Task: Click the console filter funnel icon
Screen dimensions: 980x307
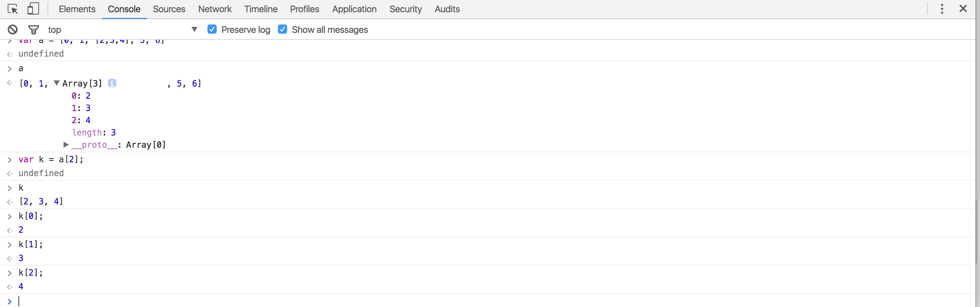Action: pos(34,29)
